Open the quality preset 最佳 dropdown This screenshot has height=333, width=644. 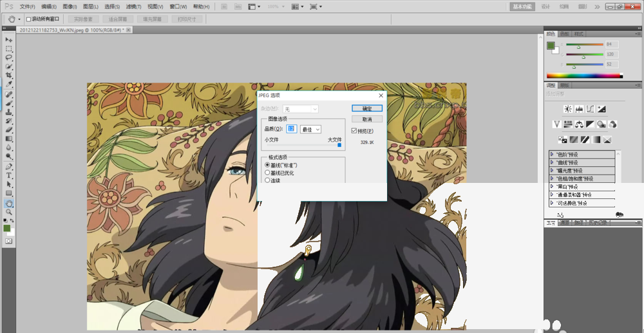coord(310,129)
